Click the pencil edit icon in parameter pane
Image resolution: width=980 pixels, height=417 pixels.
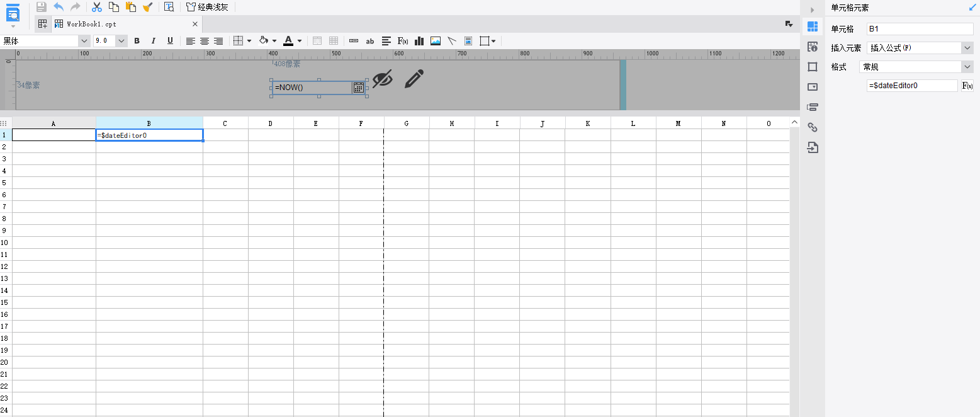(414, 79)
